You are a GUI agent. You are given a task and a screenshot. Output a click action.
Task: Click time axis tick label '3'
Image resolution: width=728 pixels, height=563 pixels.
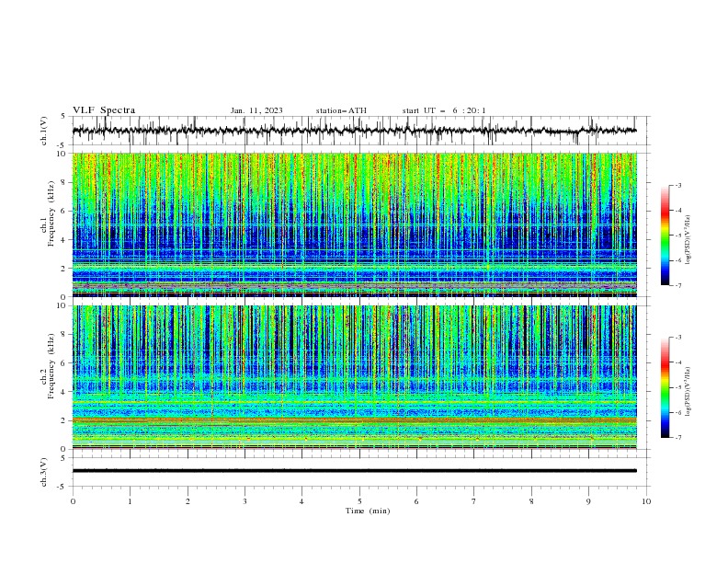pos(245,501)
